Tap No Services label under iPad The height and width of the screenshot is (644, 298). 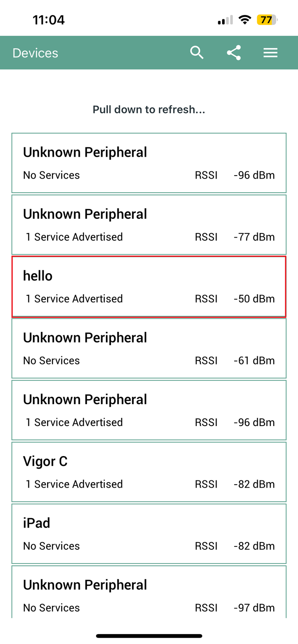[x=51, y=546]
